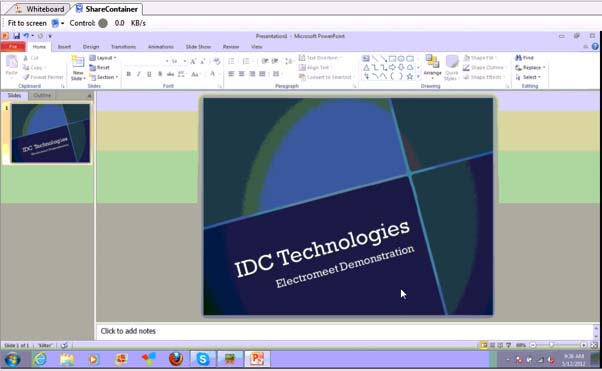Open the Arrange icon in Drawing group
The image size is (602, 371).
432,66
